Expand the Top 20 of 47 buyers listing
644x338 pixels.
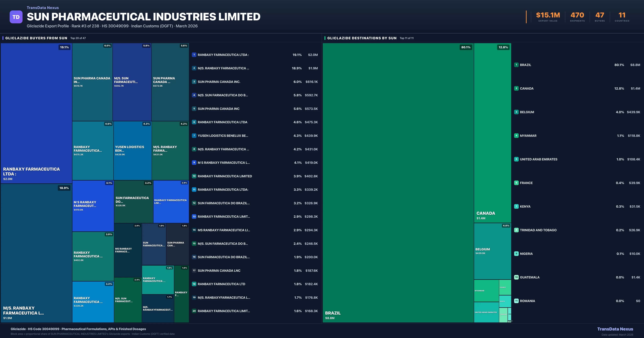click(78, 38)
